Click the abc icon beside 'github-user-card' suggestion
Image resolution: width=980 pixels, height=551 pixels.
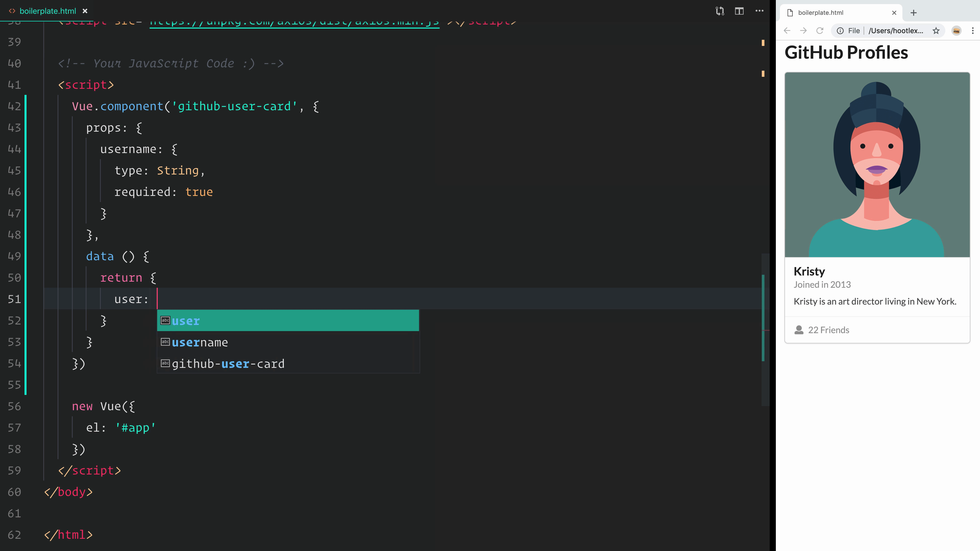(x=165, y=363)
